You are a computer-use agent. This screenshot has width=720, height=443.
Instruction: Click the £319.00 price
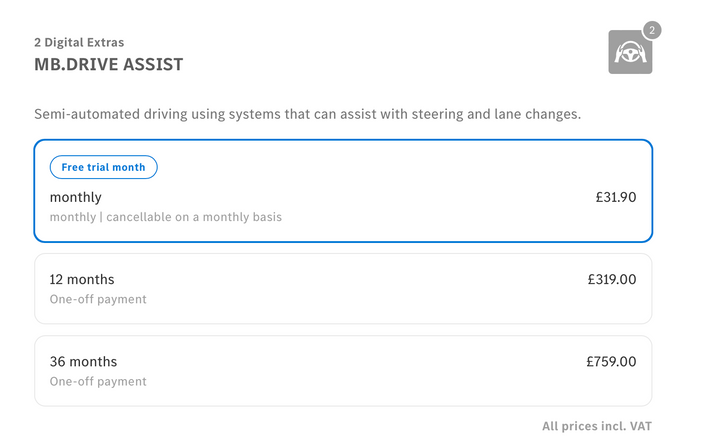611,280
